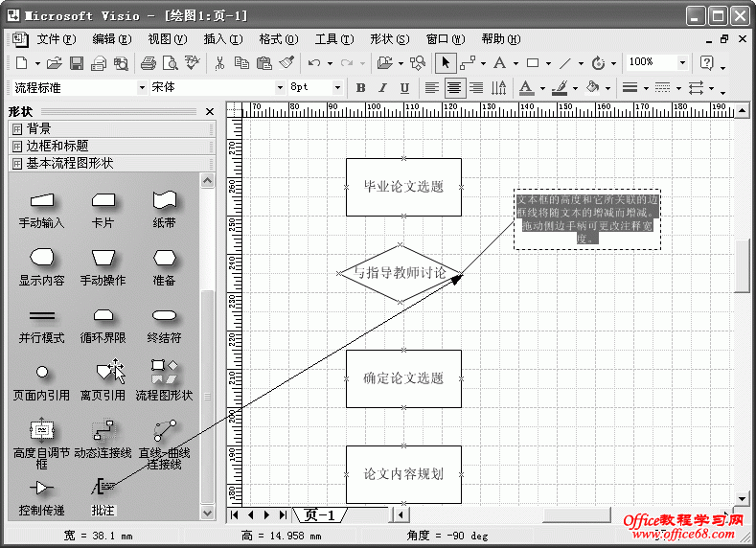This screenshot has height=548, width=756.
Task: Toggle underline formatting
Action: point(404,87)
